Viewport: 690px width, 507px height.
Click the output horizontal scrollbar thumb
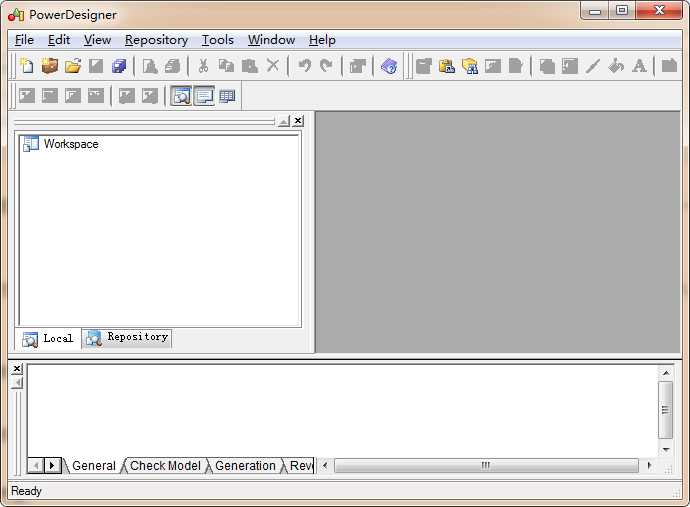tap(486, 465)
